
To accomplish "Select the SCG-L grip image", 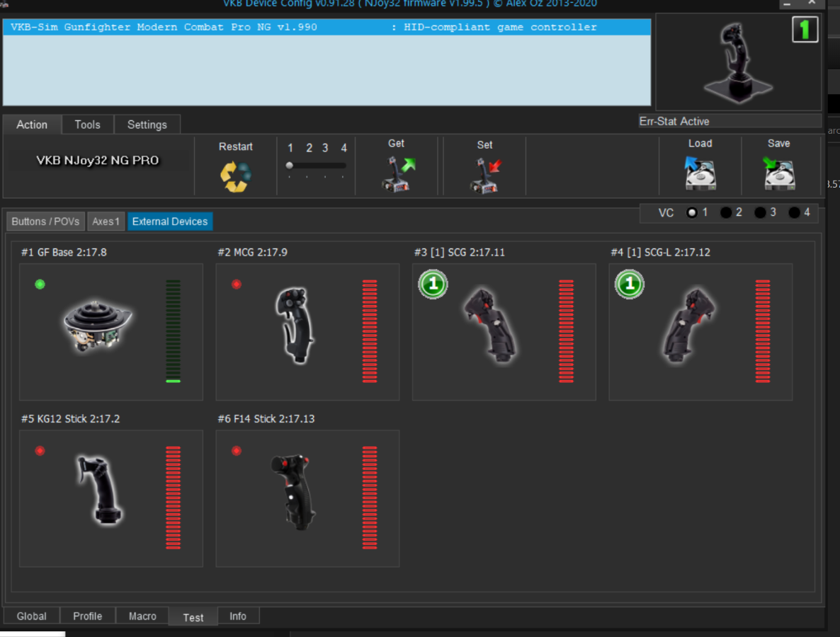I will tap(689, 326).
